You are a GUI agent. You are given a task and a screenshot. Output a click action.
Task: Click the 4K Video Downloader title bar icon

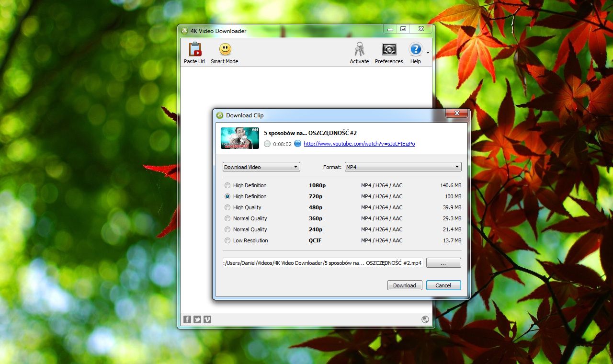click(184, 31)
